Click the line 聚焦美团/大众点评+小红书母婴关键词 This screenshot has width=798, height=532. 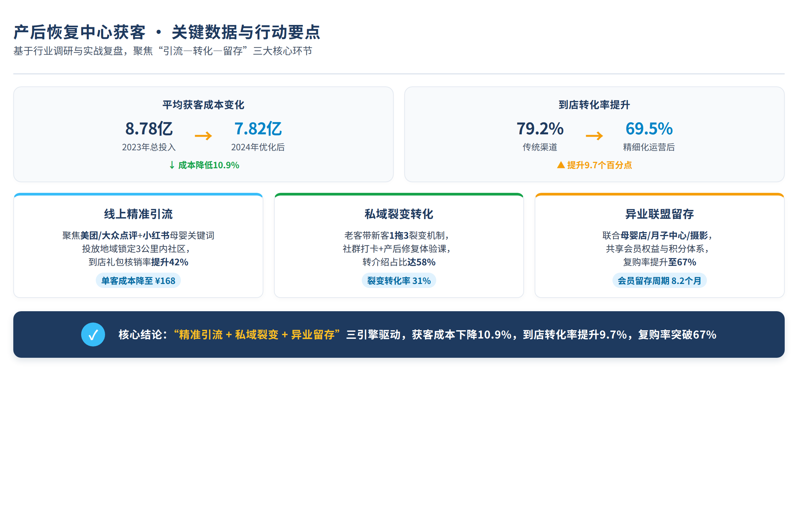click(x=138, y=235)
